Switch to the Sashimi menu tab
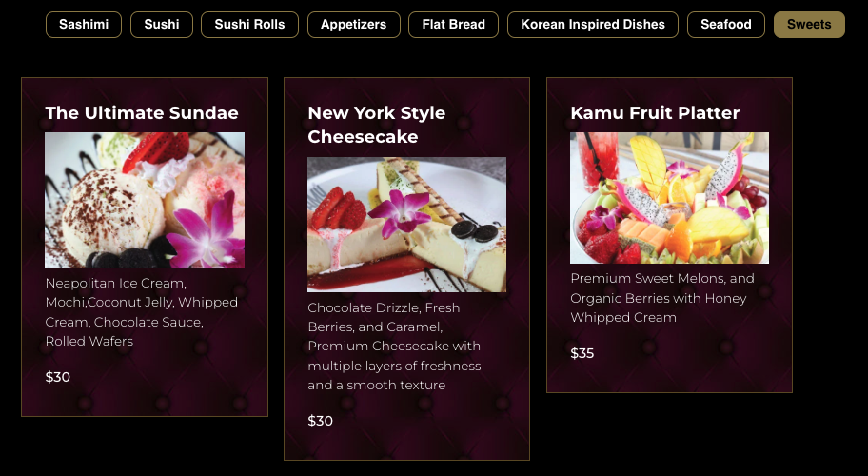Image resolution: width=868 pixels, height=476 pixels. tap(84, 25)
